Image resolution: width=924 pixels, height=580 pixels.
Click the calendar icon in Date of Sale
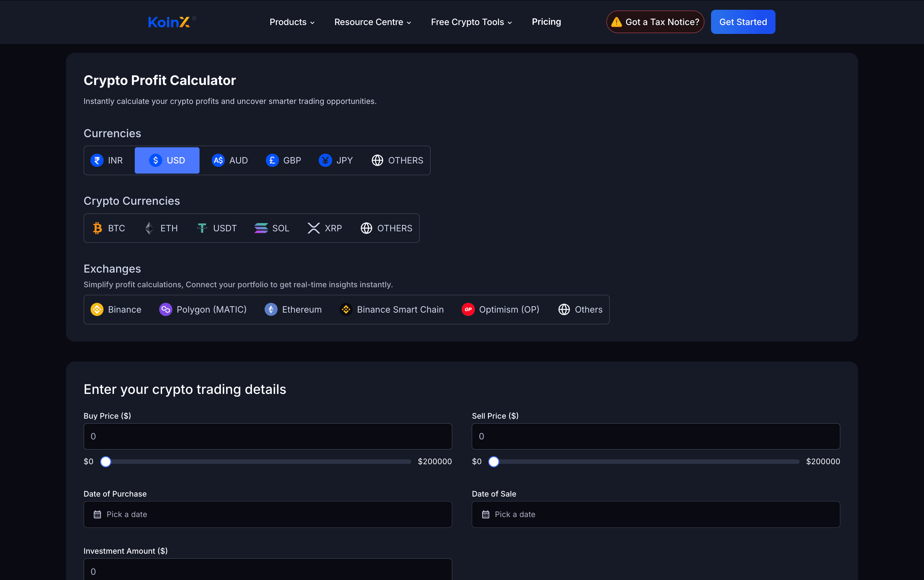(x=486, y=514)
